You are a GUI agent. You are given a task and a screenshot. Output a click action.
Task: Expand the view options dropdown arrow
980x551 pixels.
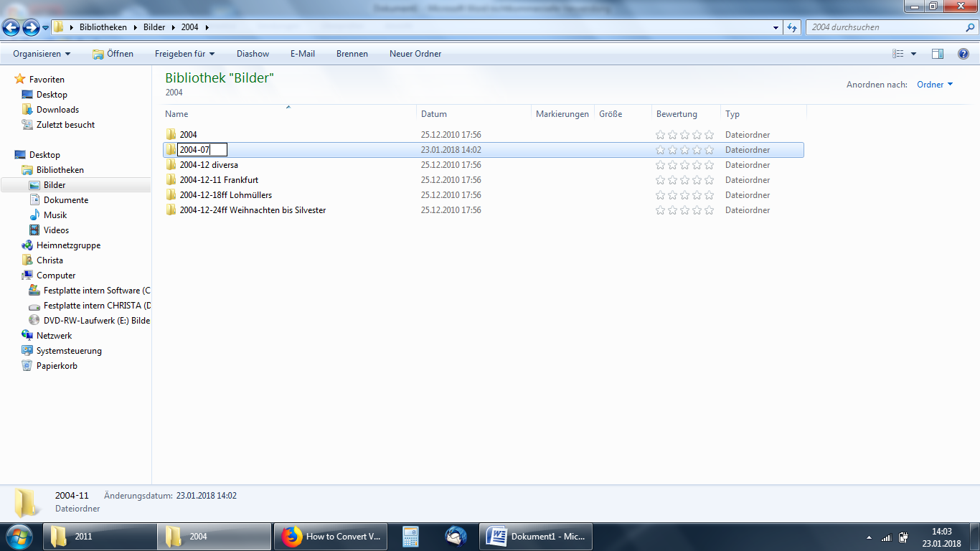point(913,54)
